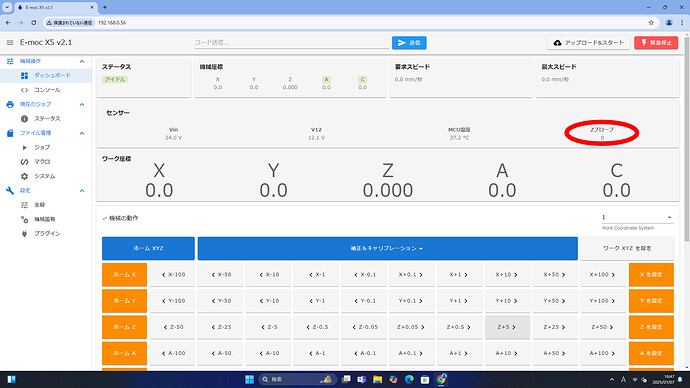Click the macros icon in sidebar
Screen dimensions: 690x388
pyautogui.click(x=24, y=162)
